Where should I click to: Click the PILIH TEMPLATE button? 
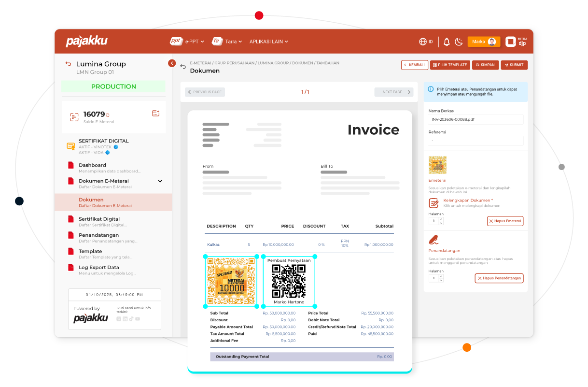450,65
